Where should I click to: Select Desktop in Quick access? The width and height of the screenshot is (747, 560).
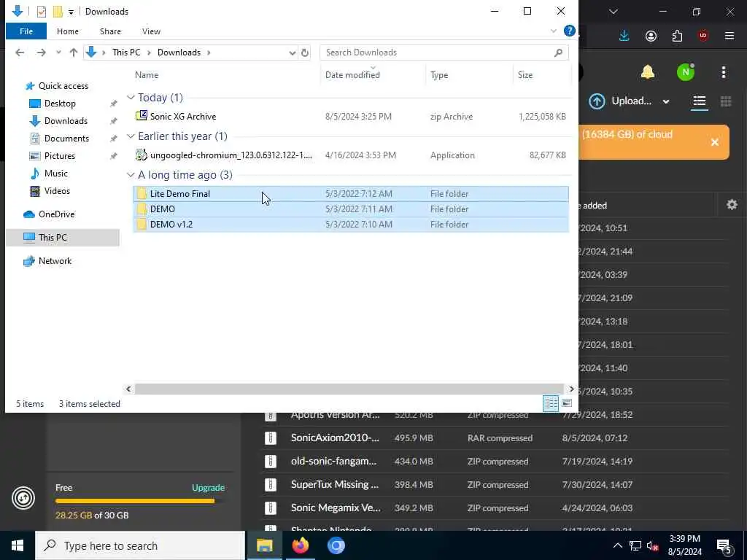(x=60, y=104)
